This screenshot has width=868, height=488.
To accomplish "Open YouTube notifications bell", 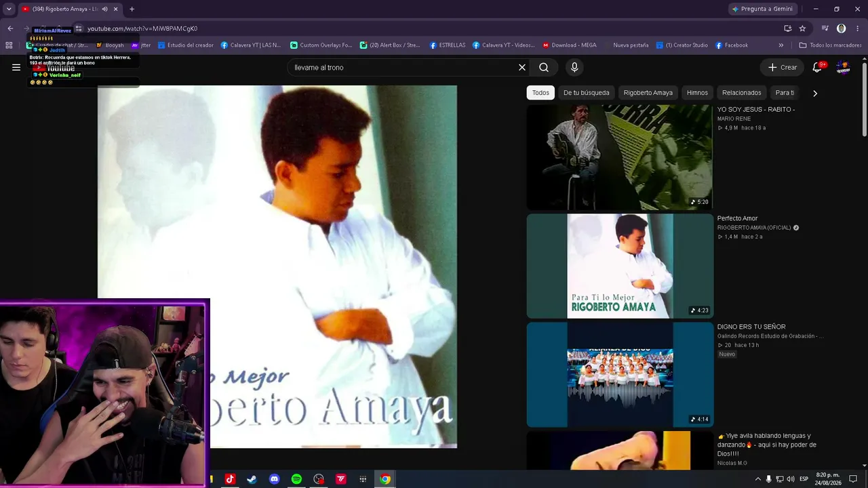I will coord(817,67).
